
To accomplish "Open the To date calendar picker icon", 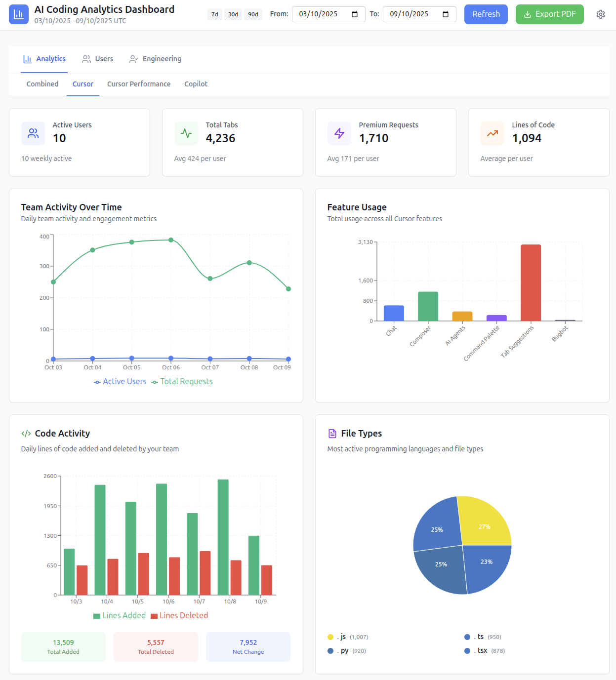I will point(446,14).
